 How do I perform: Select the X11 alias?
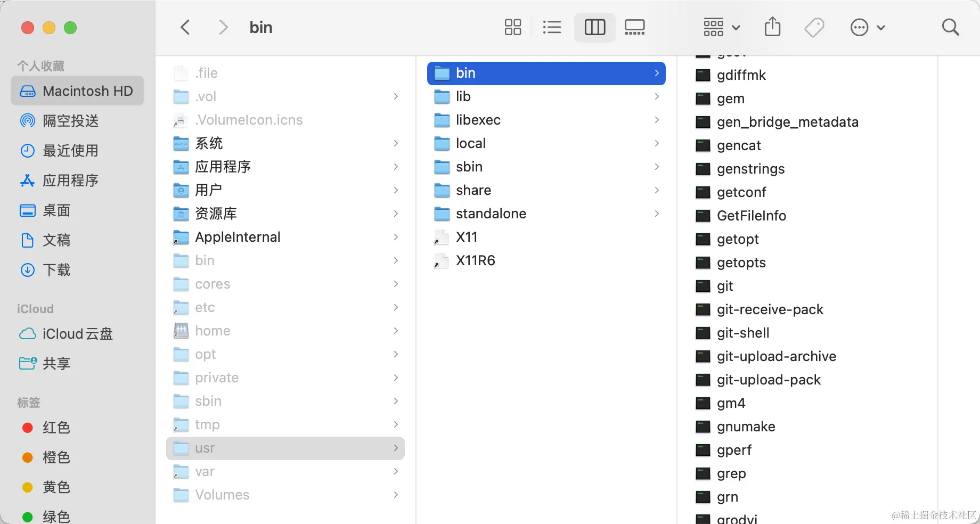pos(546,237)
